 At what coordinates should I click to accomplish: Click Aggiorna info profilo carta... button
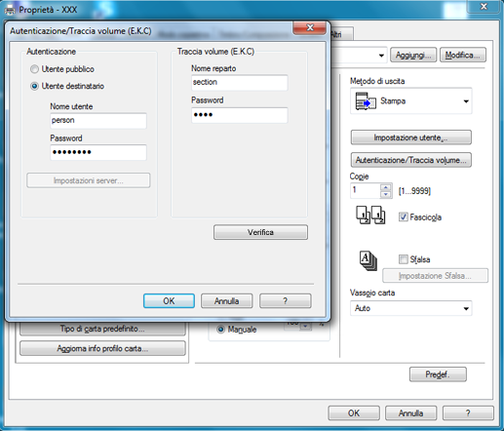point(102,348)
